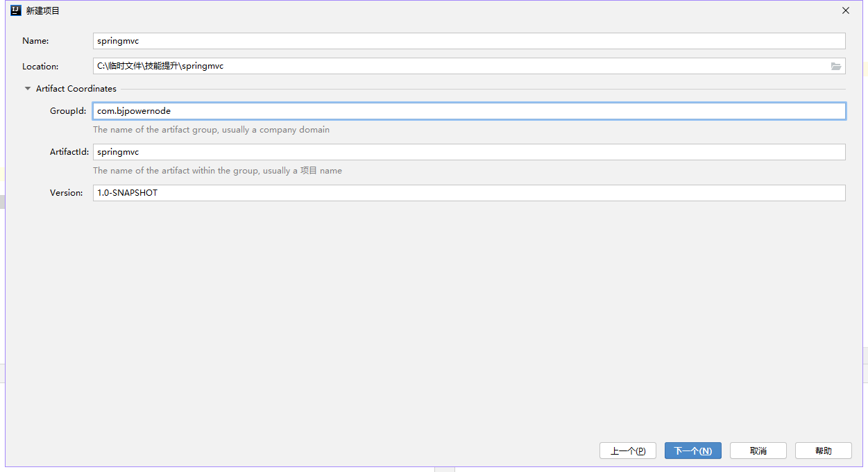Click the GroupId hint about company domain

coord(212,130)
